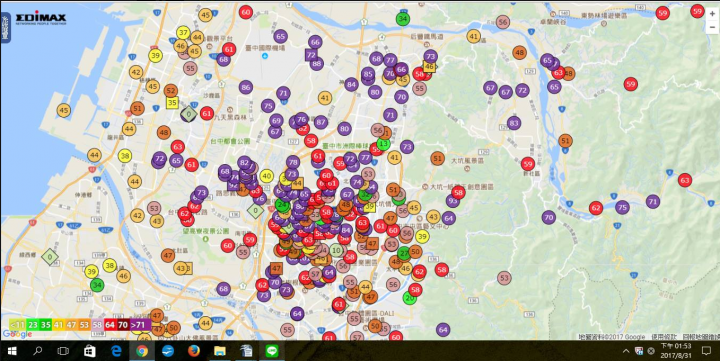Click the orange marker reading 52
The image size is (720, 361).
[171, 90]
